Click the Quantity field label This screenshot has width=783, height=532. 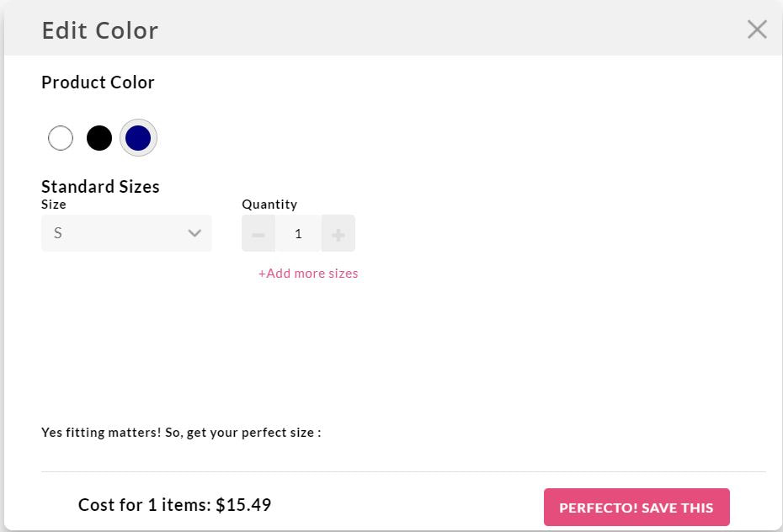point(269,205)
